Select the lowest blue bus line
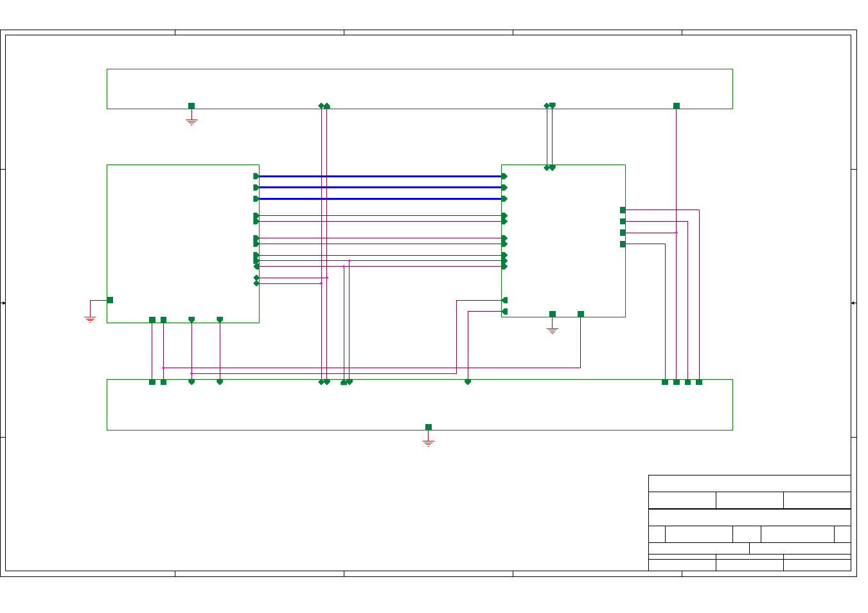 coord(380,199)
